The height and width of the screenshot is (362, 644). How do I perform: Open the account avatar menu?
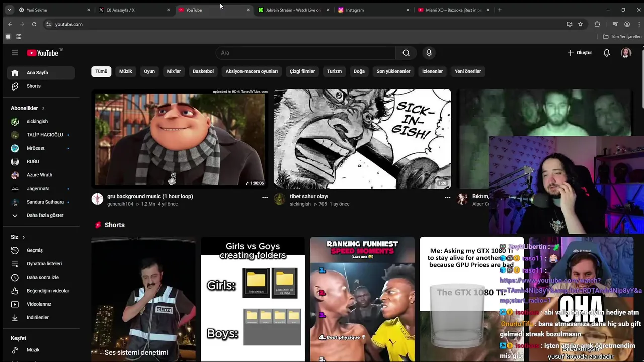click(x=626, y=53)
